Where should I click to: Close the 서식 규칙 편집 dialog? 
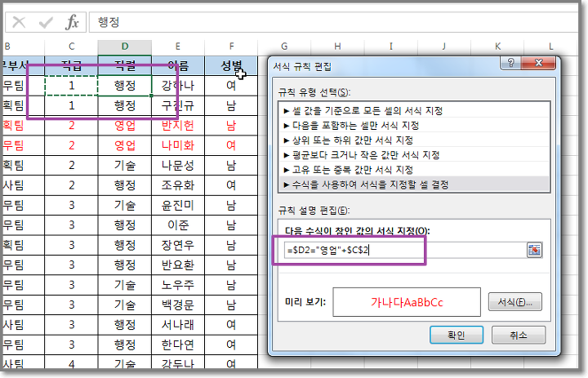click(x=538, y=63)
